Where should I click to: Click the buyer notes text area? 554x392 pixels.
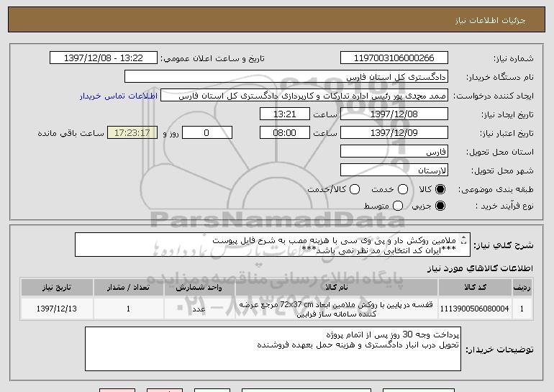pos(273,349)
